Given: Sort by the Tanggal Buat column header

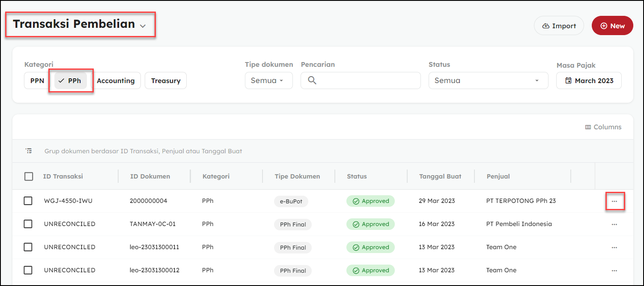Looking at the screenshot, I should coord(440,176).
